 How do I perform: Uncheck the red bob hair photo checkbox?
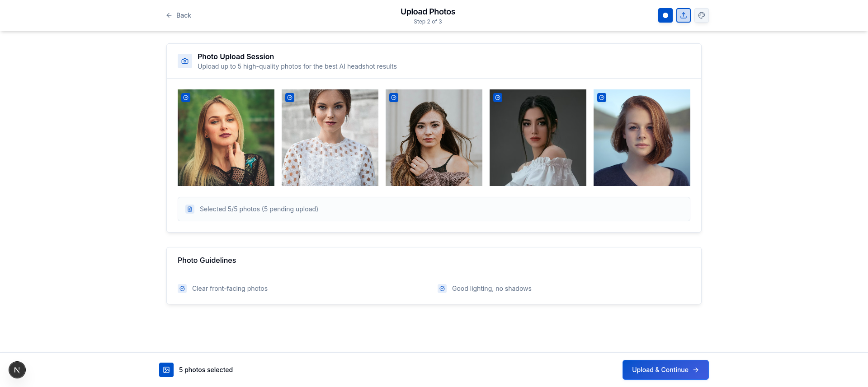pos(602,98)
